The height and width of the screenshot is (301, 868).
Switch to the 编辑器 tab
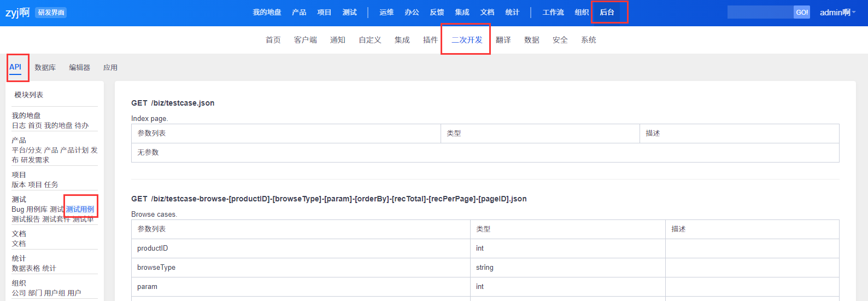[x=79, y=68]
